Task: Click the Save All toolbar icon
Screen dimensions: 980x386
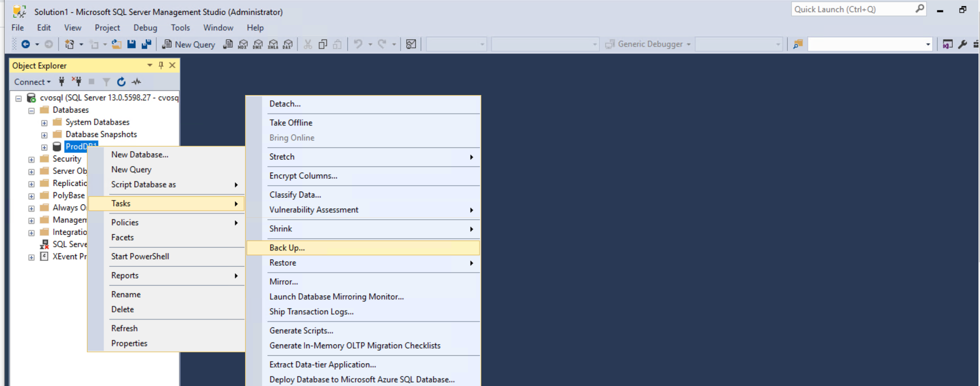Action: pos(146,44)
